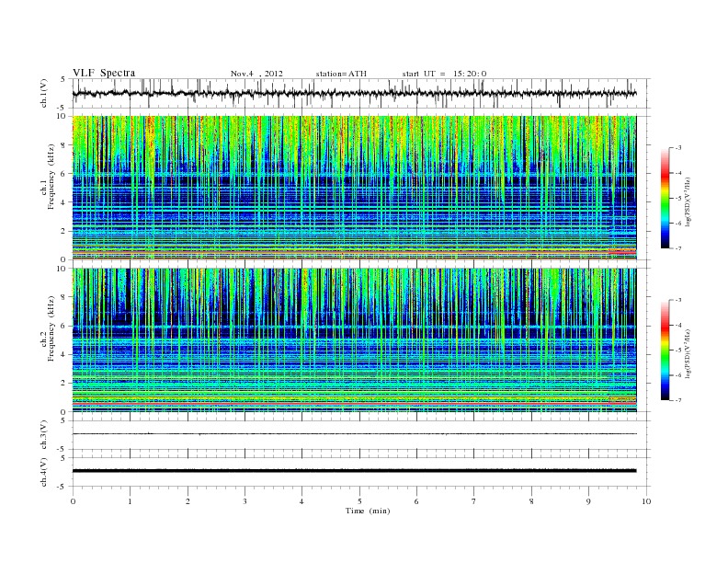Click the ch.1 color bar log(PSD) label
Viewport: 728px width, 563px height.
point(688,202)
